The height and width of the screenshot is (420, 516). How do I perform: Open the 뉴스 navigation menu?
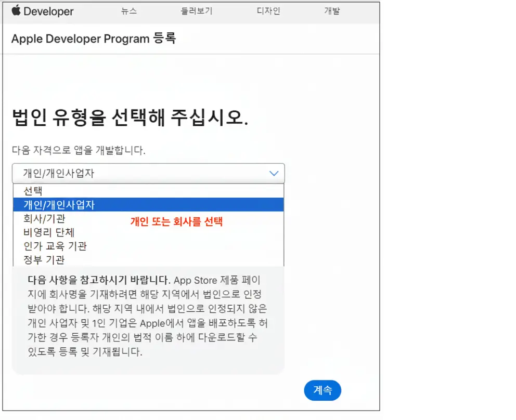[x=128, y=11]
